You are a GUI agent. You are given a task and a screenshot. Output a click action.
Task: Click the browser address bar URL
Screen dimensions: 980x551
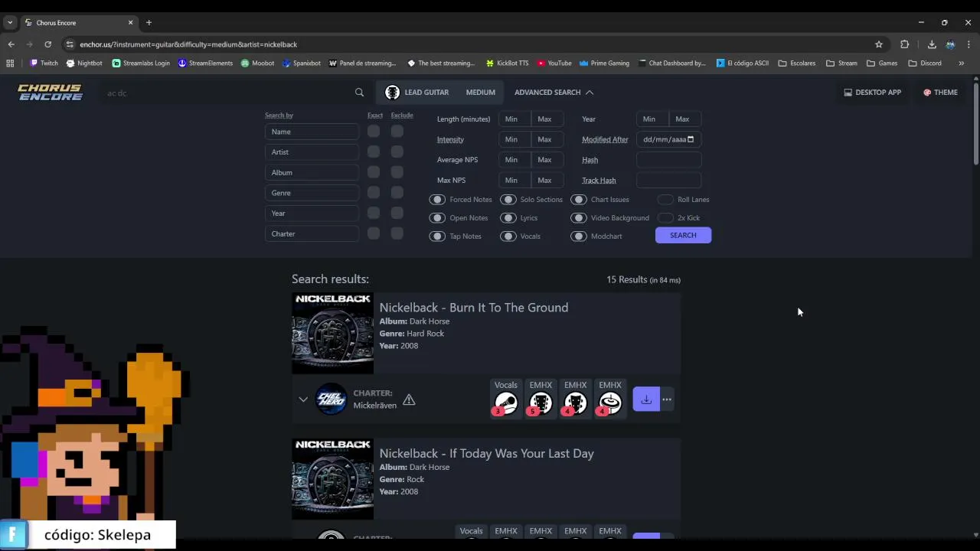click(x=188, y=44)
